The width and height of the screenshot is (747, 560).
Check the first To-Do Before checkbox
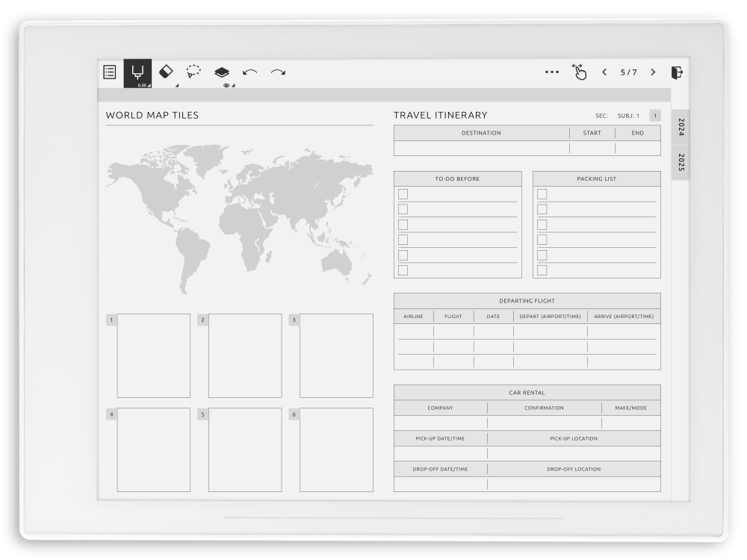click(x=403, y=194)
